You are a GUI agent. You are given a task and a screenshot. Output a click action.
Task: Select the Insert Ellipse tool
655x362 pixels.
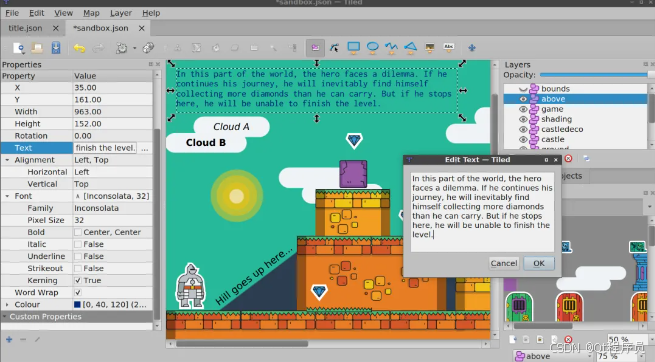[372, 48]
